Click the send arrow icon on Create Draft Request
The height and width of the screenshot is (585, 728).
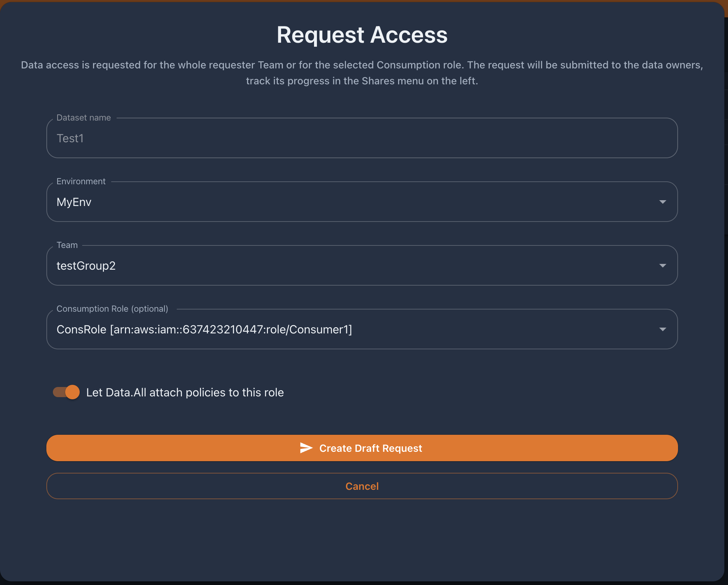(x=306, y=448)
